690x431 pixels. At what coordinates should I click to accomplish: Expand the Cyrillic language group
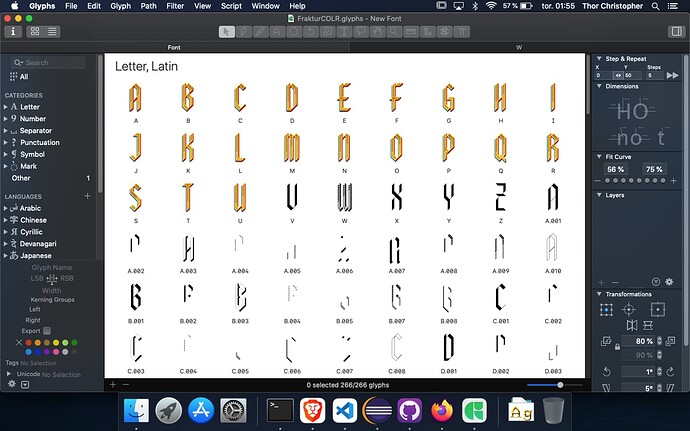6,232
